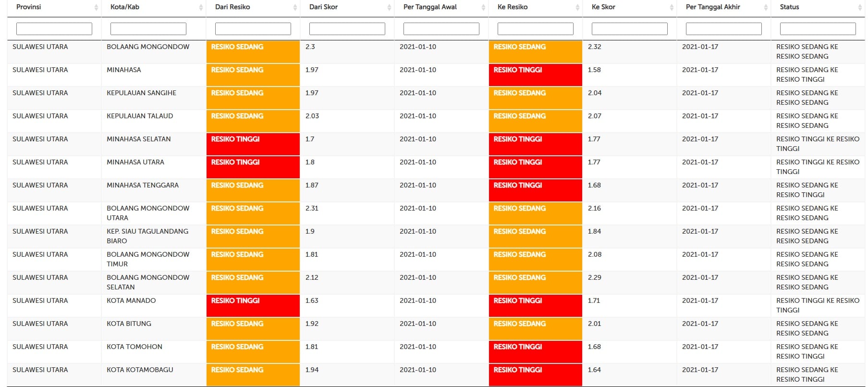868x387 pixels.
Task: Click Dari Skor value 1.63
Action: [x=312, y=301]
